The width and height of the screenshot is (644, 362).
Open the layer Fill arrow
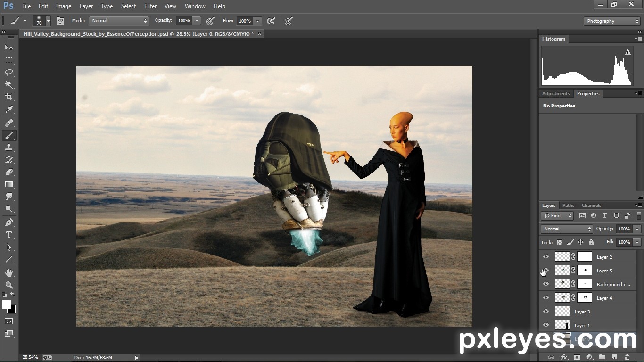tap(637, 242)
